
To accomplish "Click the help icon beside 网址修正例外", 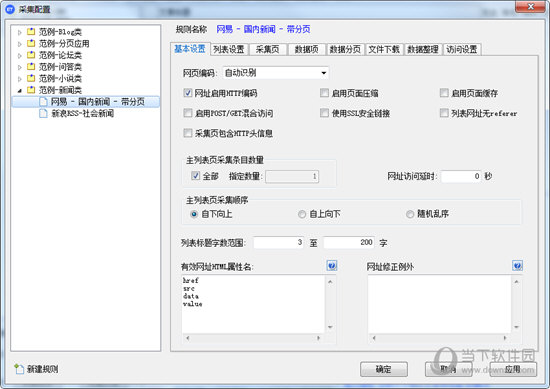I will pos(517,266).
